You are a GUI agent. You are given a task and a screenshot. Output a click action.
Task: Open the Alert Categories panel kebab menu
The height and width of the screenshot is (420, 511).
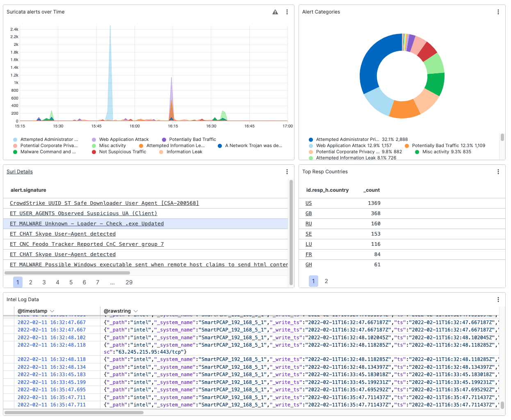(498, 12)
